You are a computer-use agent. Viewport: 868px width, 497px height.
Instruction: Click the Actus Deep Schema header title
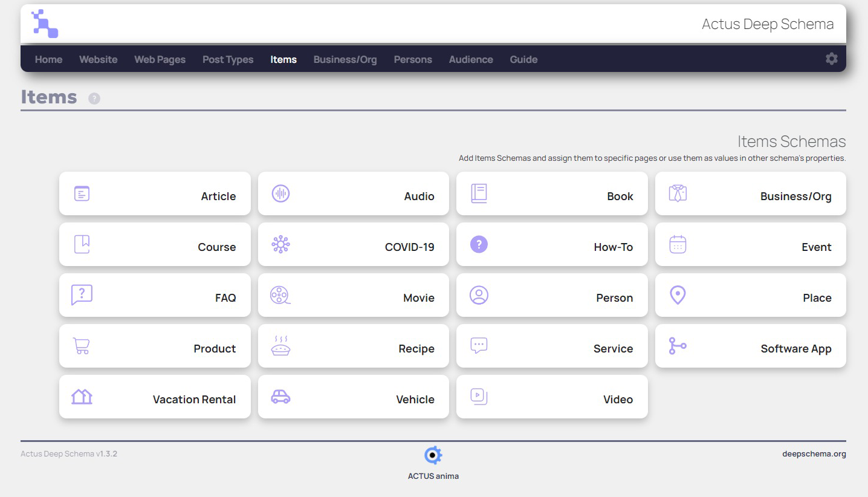tap(768, 24)
